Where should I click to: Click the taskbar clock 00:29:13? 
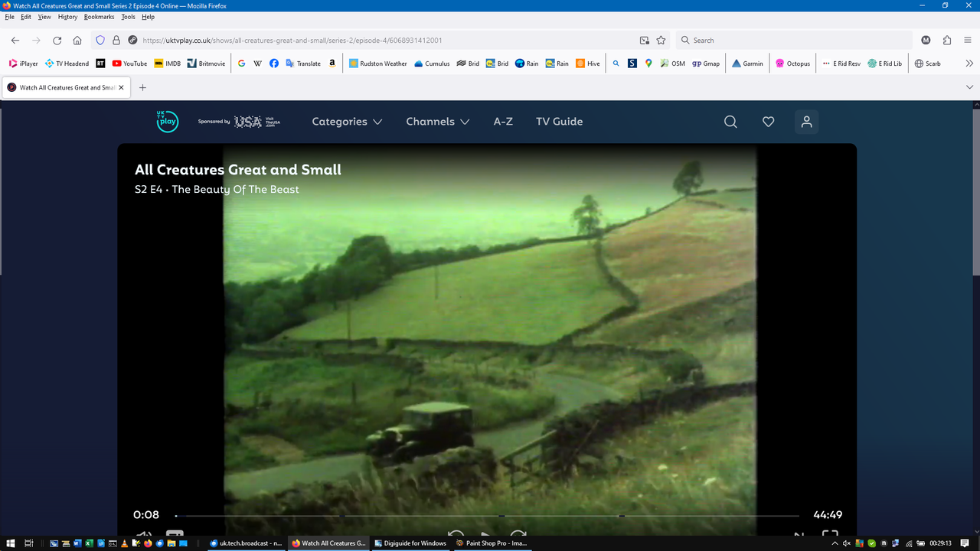(x=940, y=543)
